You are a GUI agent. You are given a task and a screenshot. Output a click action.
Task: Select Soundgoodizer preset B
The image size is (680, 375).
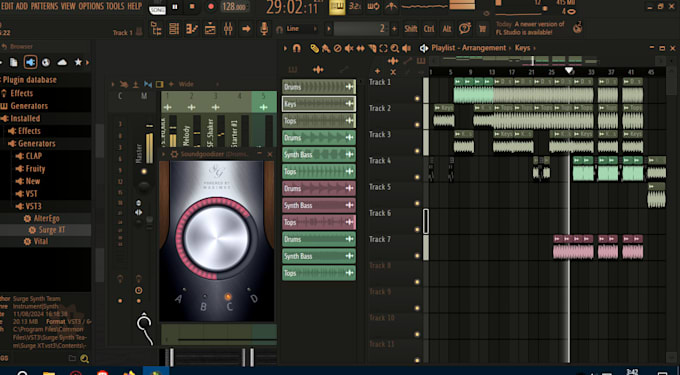coord(203,306)
